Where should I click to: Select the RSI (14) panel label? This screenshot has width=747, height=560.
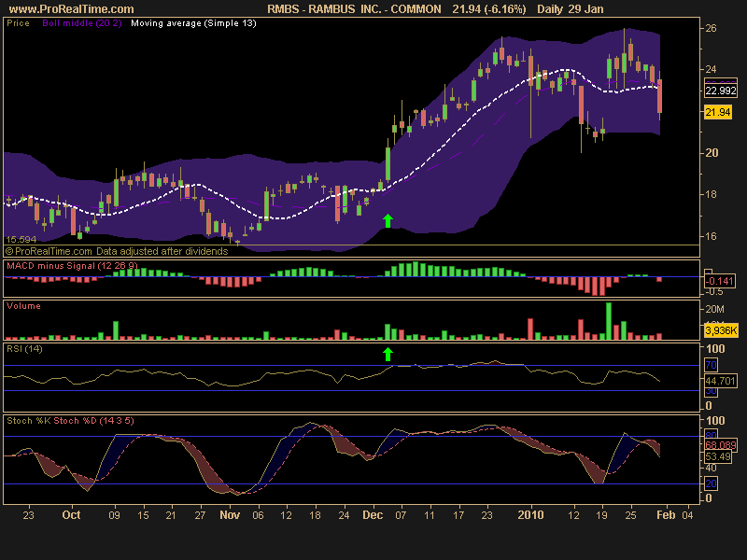(x=24, y=349)
